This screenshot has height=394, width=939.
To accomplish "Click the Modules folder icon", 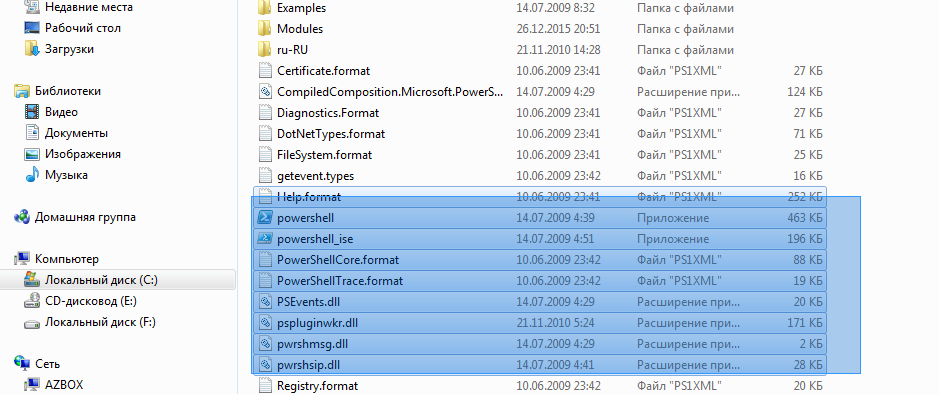I will point(265,29).
